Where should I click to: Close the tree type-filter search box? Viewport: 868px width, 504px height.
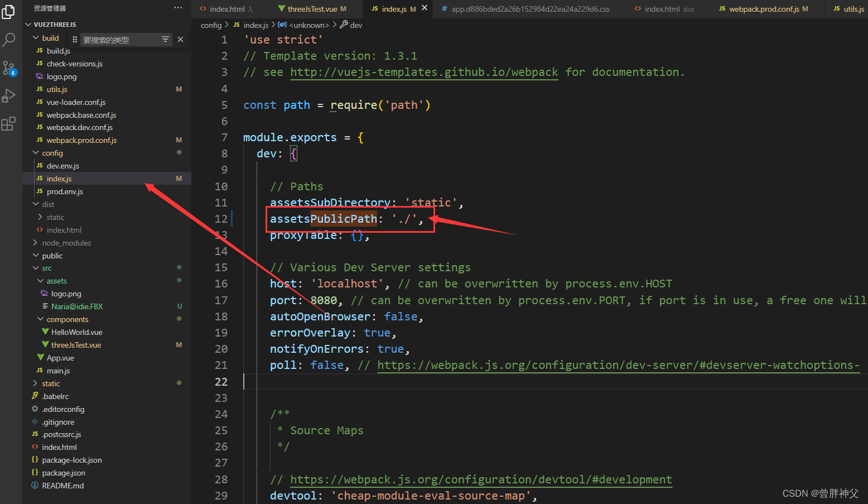180,39
